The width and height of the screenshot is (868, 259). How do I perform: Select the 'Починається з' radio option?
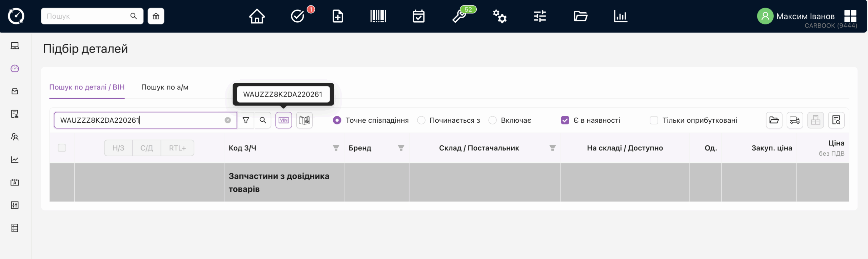click(421, 120)
